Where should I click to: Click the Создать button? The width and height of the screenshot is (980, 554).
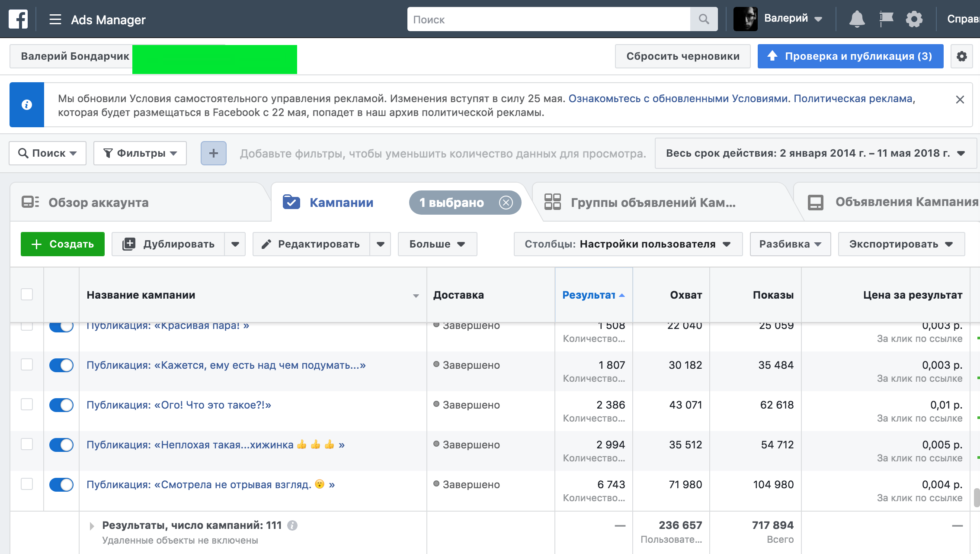(x=63, y=244)
